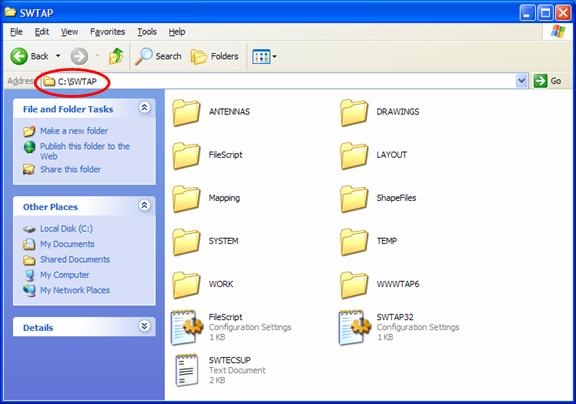Select the WWWTAP6 folder
The image size is (576, 404).
coord(380,285)
